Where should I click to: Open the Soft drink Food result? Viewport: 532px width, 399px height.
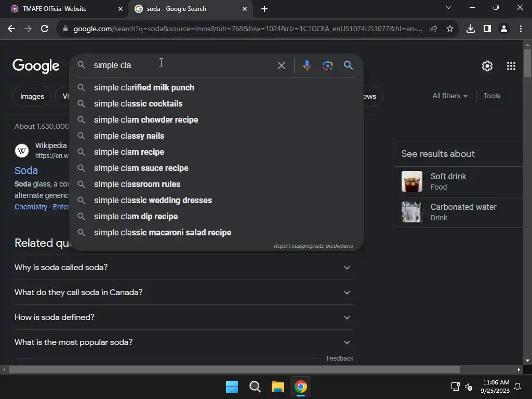tap(462, 181)
